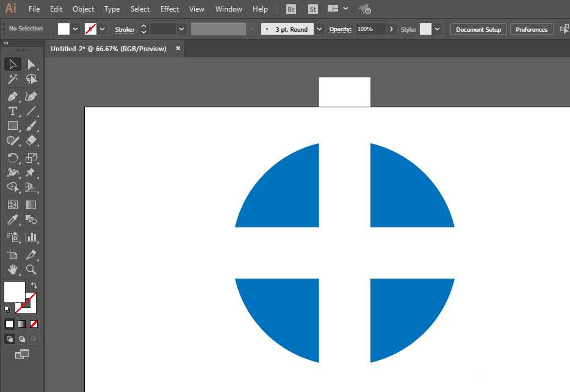Open the Object menu
The height and width of the screenshot is (392, 570).
click(x=83, y=9)
